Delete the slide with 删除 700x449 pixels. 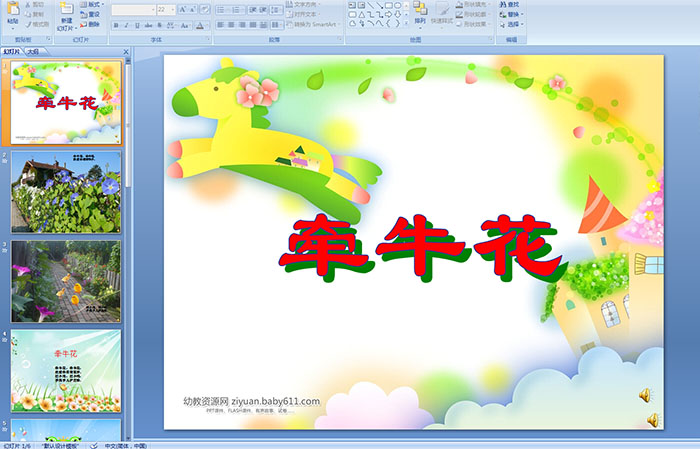[90, 24]
